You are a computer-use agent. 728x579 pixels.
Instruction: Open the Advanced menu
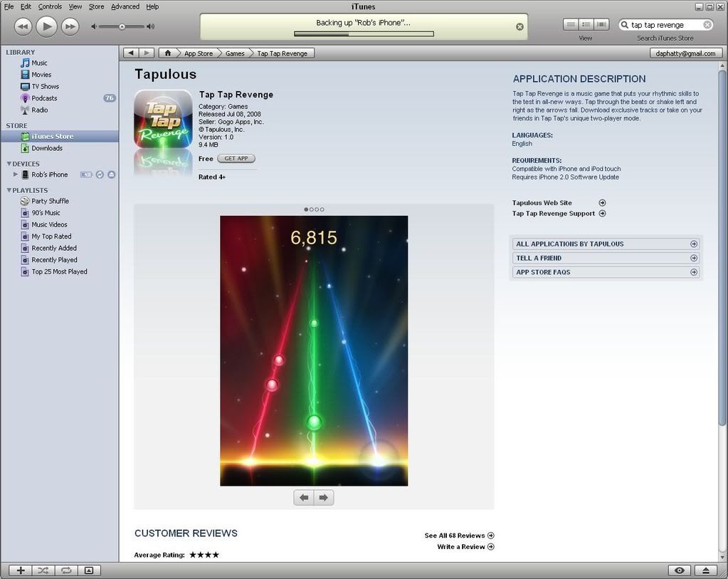[125, 6]
